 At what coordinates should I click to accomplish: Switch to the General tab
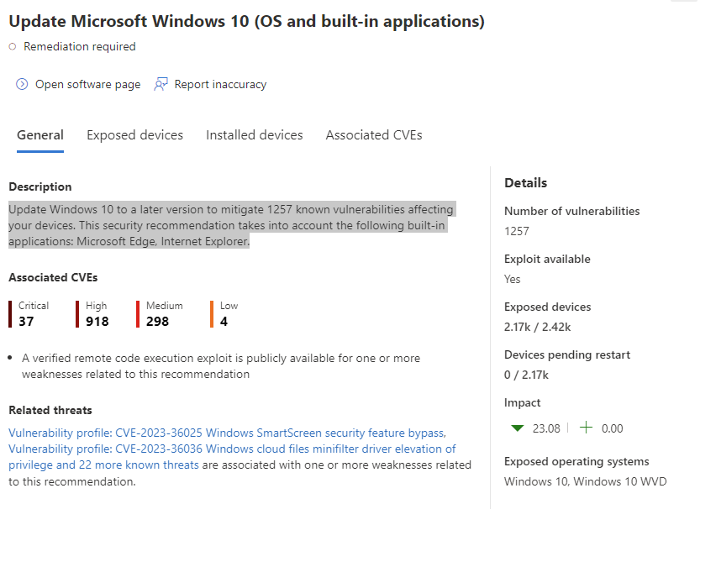click(x=40, y=135)
